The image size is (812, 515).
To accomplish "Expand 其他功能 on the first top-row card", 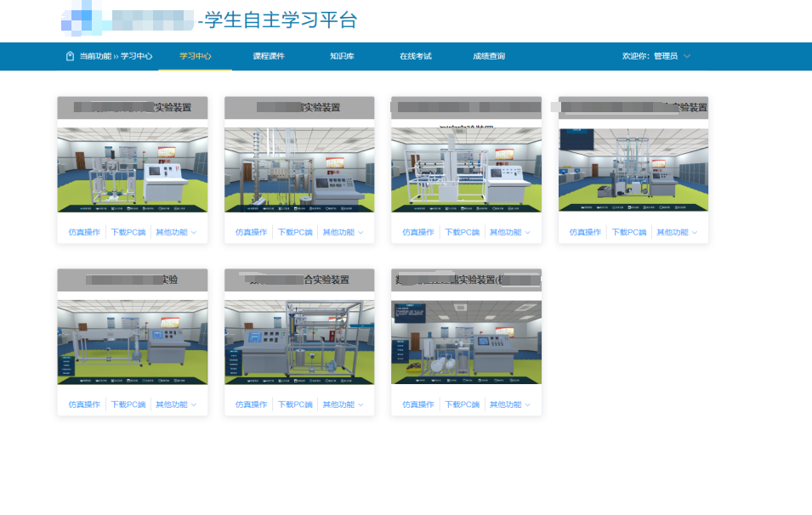I will click(x=175, y=232).
